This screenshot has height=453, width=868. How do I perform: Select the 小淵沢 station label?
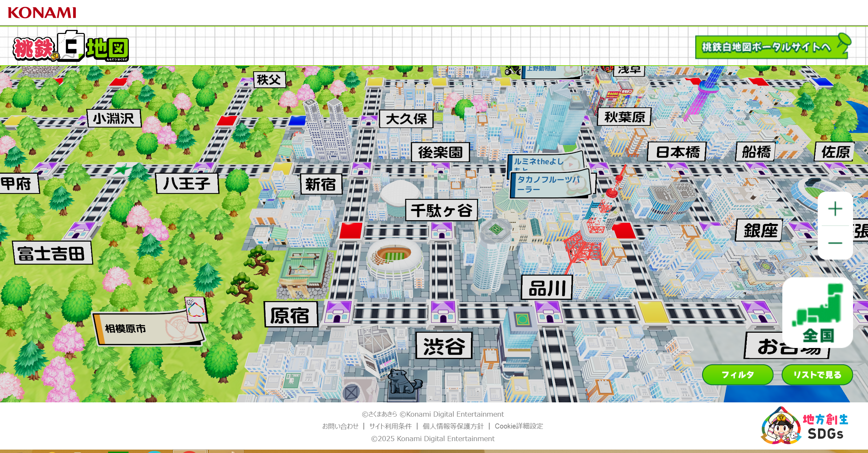[114, 118]
